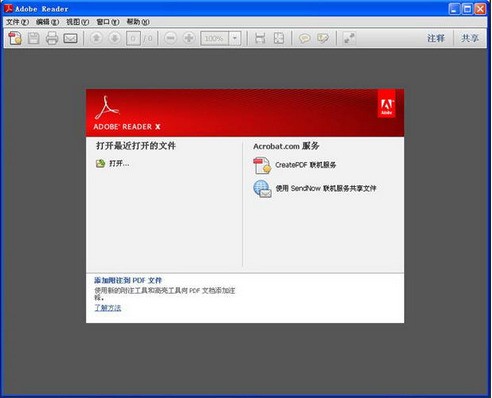Click the zoom in plus icon
Image resolution: width=492 pixels, height=398 pixels.
tap(189, 38)
